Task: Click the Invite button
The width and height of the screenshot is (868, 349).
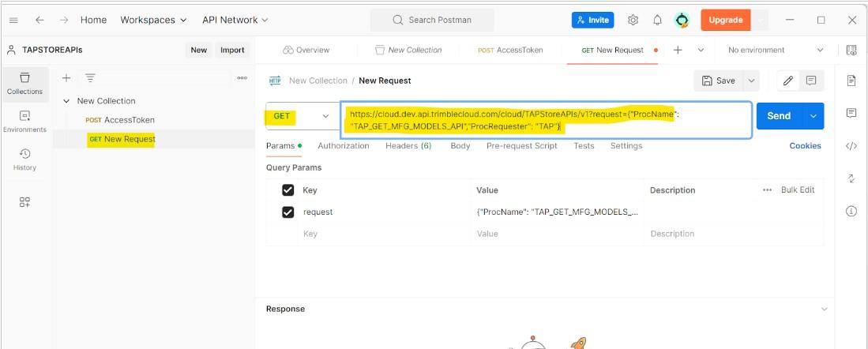Action: 592,20
